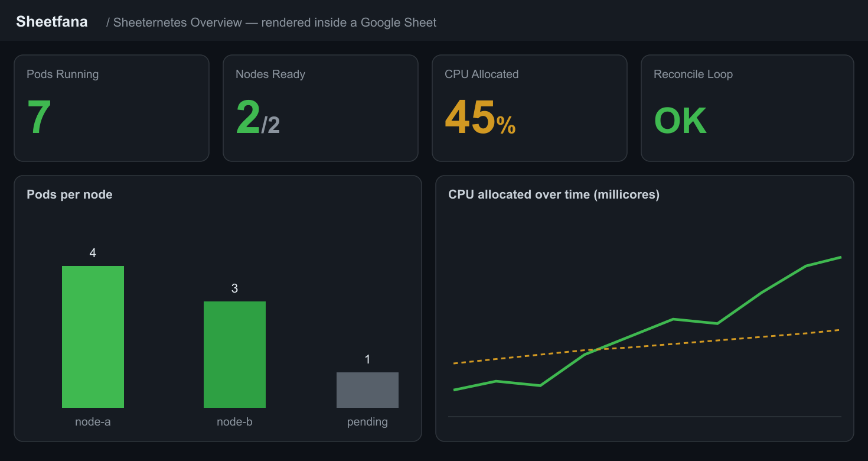Viewport: 868px width, 461px height.
Task: Select the Nodes Ready value 2/2
Action: click(x=258, y=118)
